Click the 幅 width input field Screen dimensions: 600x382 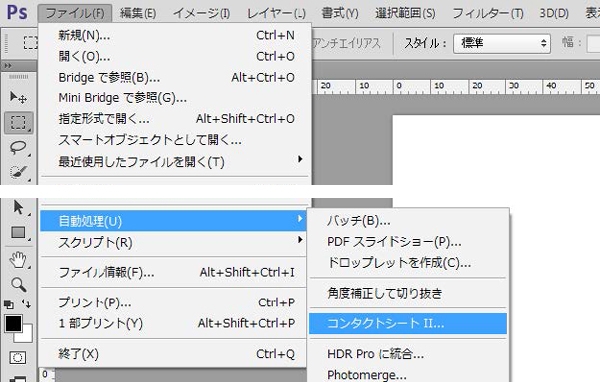pyautogui.click(x=593, y=43)
